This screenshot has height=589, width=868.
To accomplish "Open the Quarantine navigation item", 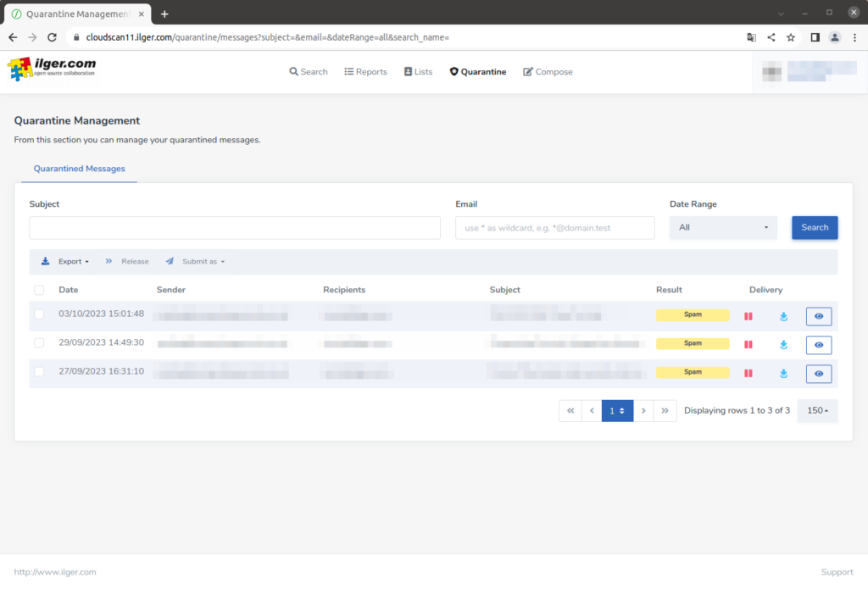I will pyautogui.click(x=478, y=72).
